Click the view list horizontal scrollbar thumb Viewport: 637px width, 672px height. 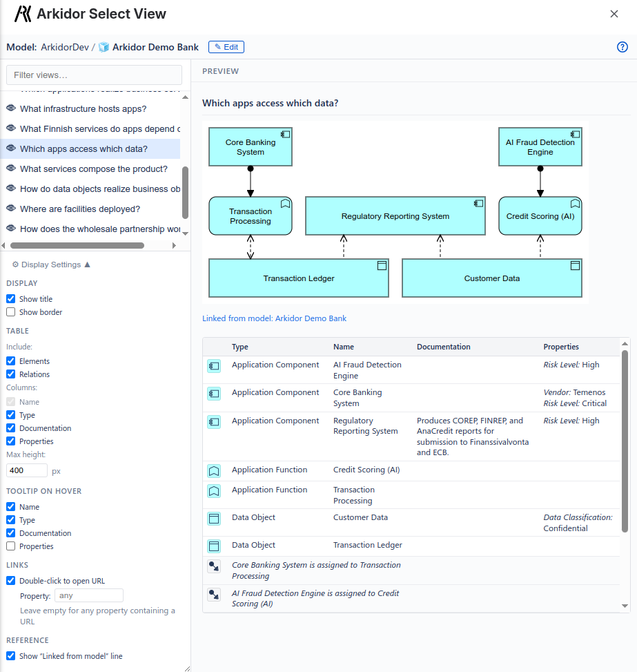[x=77, y=246]
